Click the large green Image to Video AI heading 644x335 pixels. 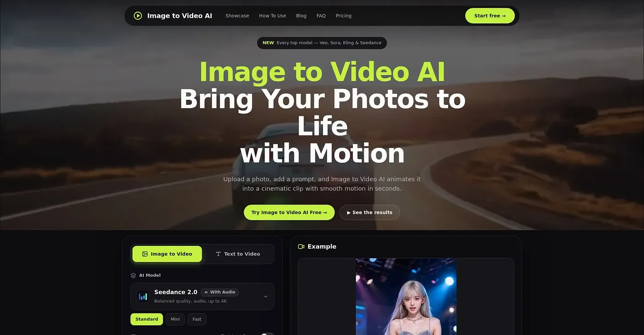coord(322,72)
